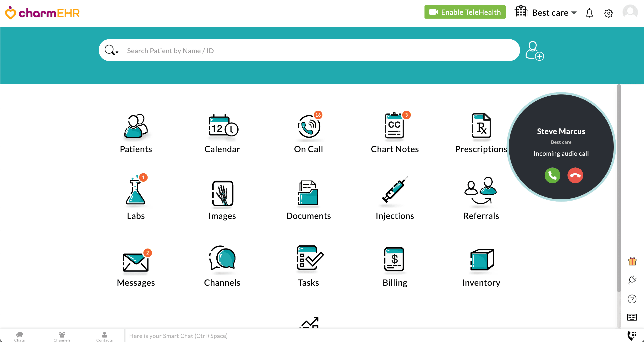Screen dimensions: 644x342
Task: Open Billing module icon
Action: point(394,259)
